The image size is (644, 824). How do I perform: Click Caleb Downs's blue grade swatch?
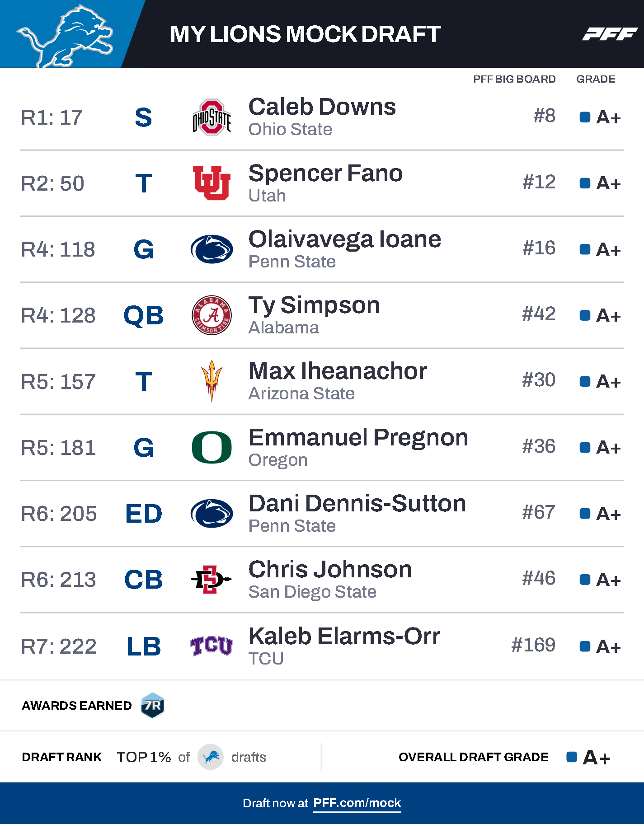click(x=585, y=117)
